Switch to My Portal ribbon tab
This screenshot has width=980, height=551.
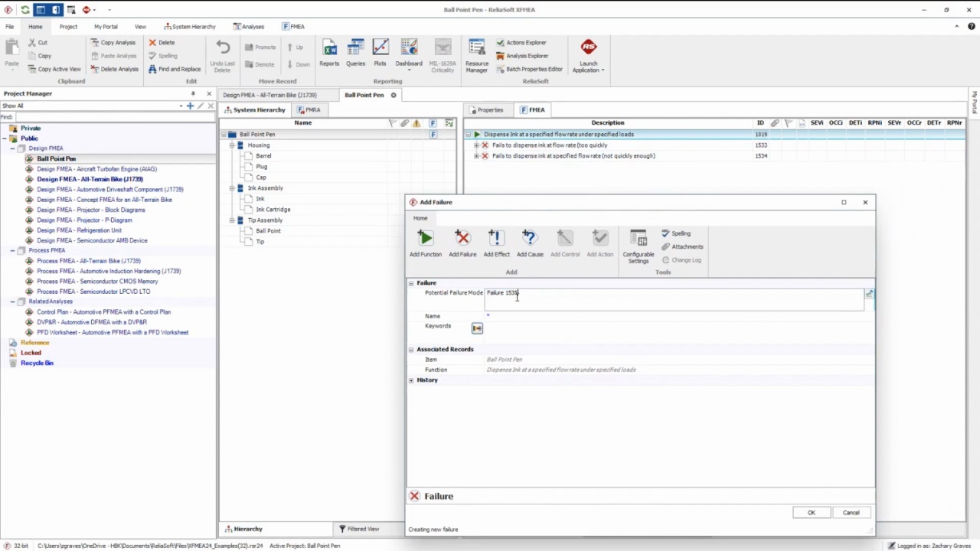(106, 27)
